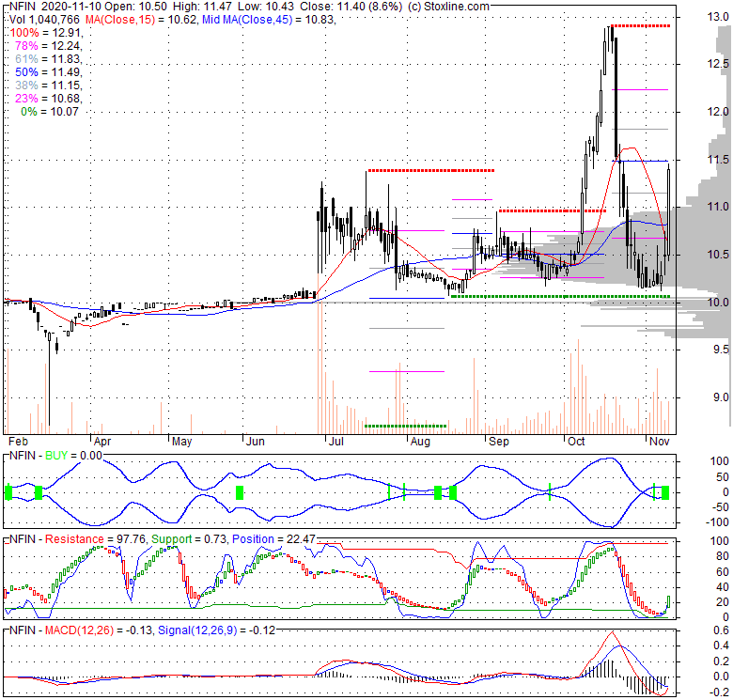This screenshot has height=700, width=733.
Task: Click the 10.5 price axis label
Action: [x=718, y=255]
